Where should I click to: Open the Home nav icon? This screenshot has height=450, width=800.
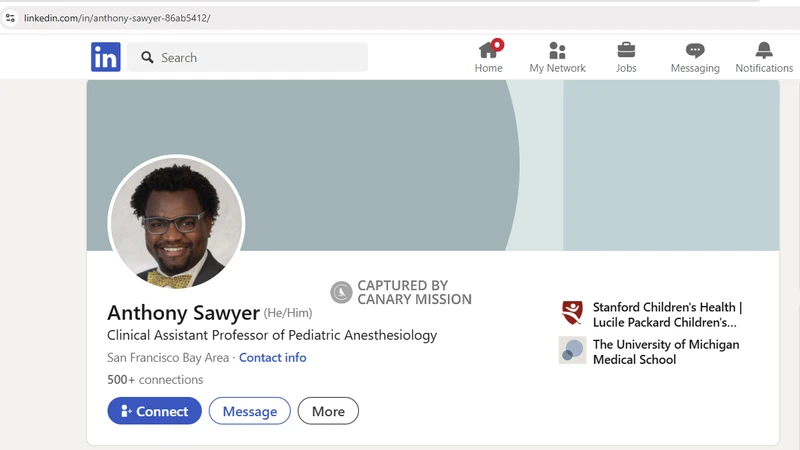(489, 57)
